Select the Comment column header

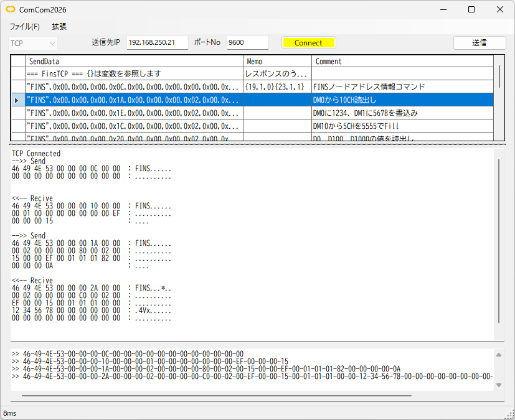click(402, 62)
